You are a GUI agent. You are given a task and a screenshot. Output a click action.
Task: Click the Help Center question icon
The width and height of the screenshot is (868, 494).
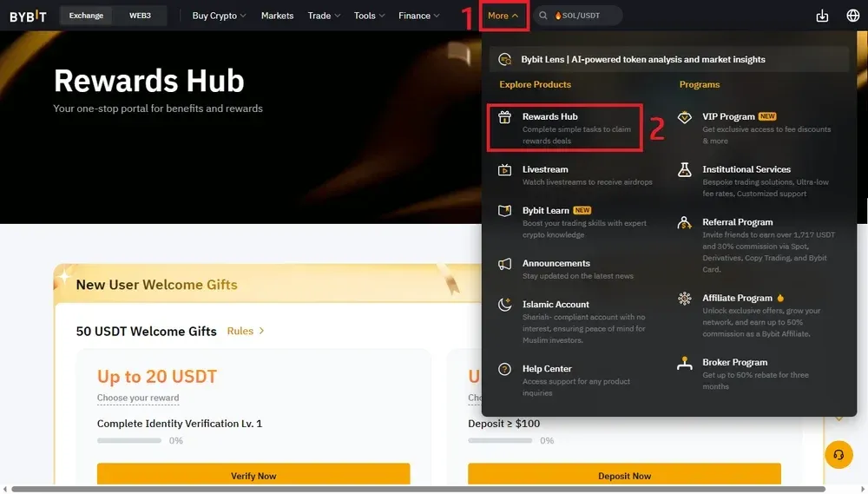tap(504, 369)
